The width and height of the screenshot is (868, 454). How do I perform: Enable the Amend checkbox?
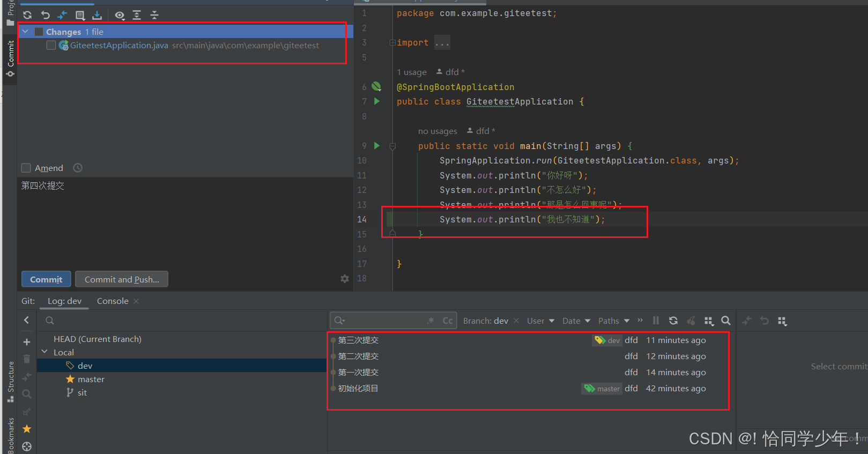click(x=26, y=168)
